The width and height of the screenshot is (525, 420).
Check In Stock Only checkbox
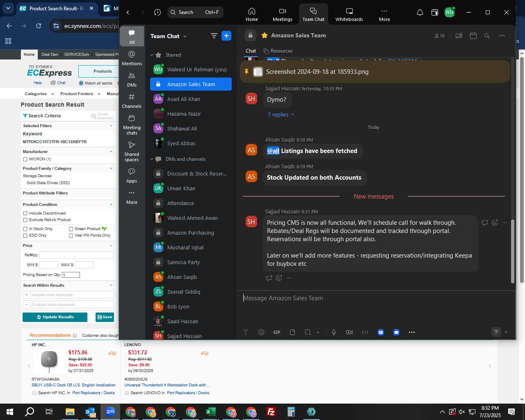tap(25, 229)
